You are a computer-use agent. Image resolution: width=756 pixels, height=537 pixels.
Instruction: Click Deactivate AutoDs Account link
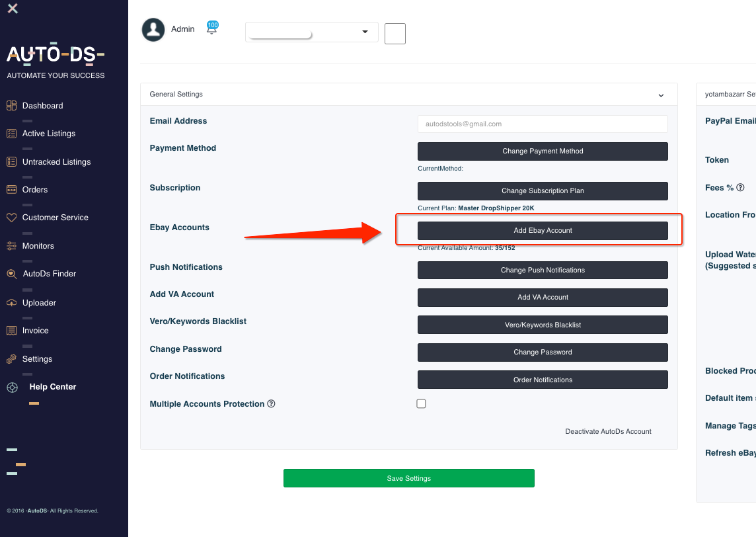tap(608, 431)
